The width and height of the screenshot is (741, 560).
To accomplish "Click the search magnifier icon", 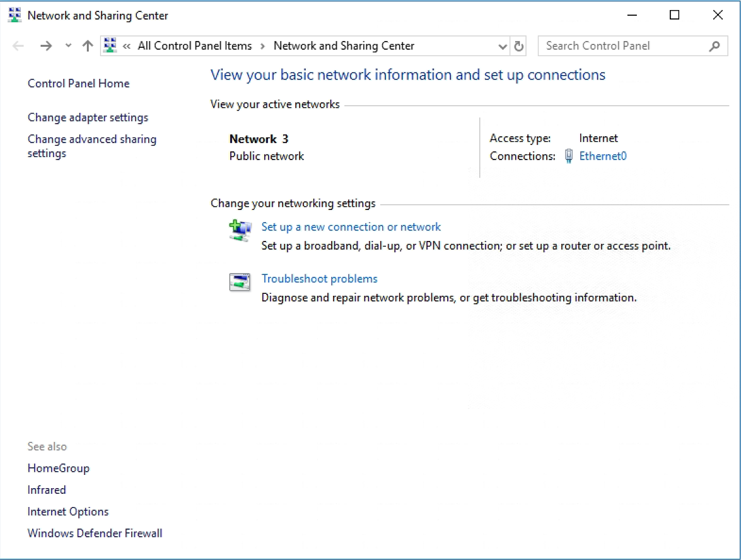I will [x=715, y=46].
